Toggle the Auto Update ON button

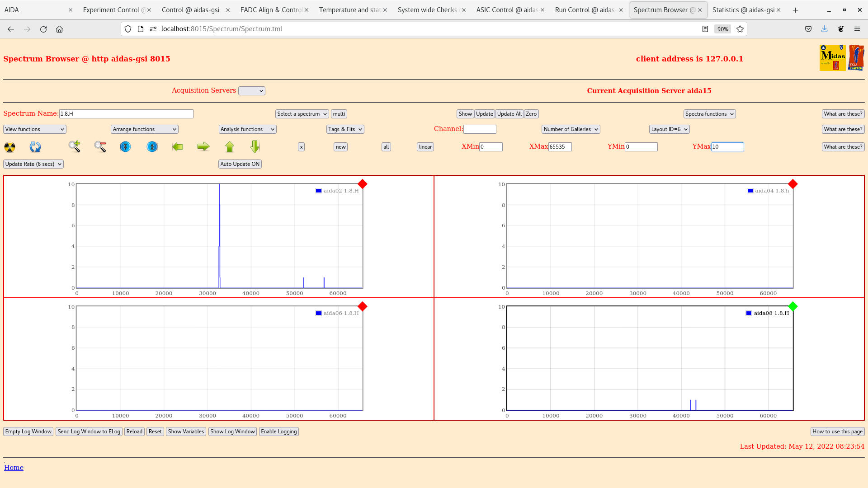[x=240, y=164]
